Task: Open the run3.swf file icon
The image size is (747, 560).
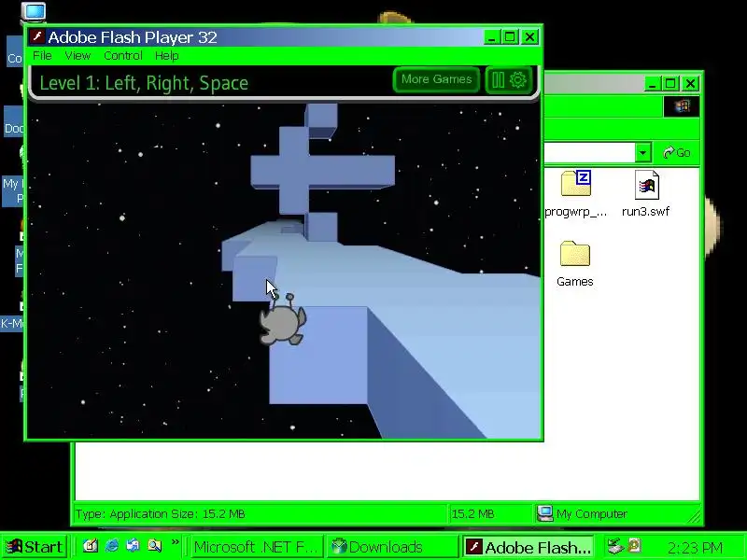Action: 647,185
